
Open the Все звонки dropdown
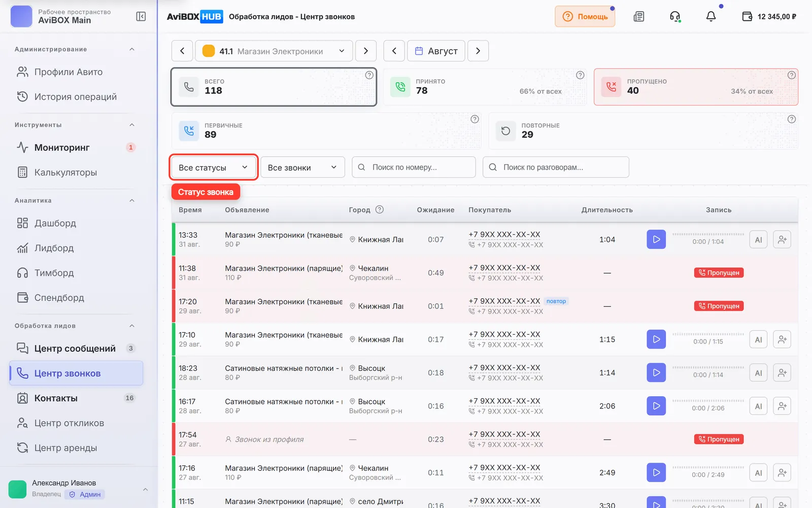coord(303,167)
